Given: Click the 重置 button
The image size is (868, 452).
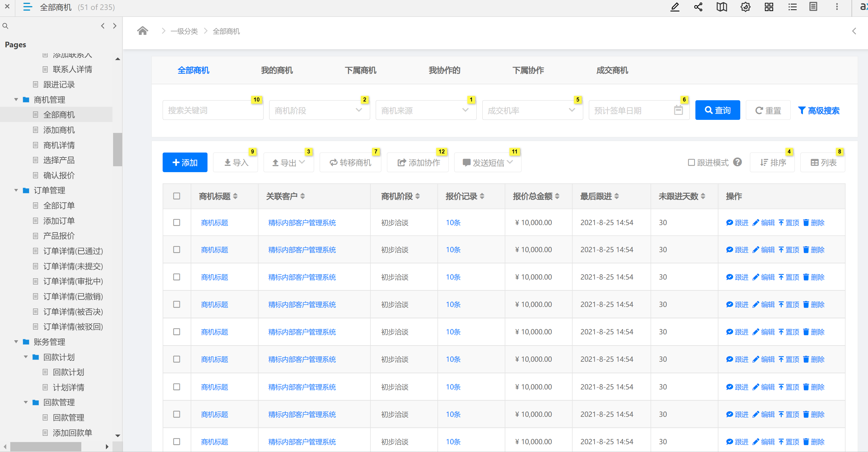Looking at the screenshot, I should 768,110.
